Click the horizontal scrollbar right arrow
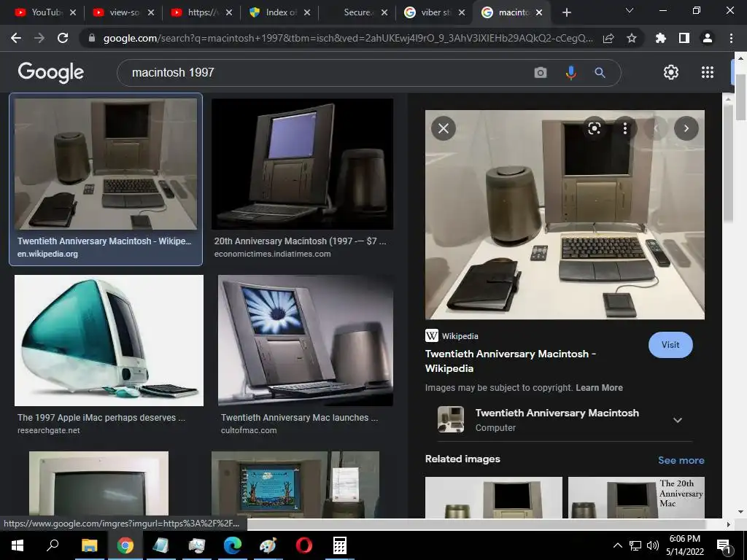 click(728, 524)
